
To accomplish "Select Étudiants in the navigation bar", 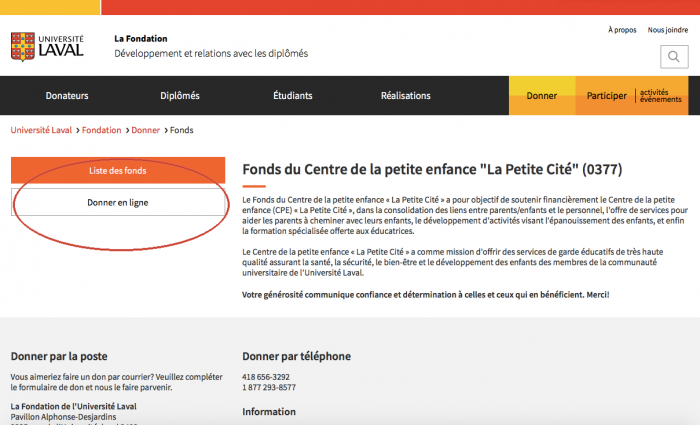I will point(293,96).
